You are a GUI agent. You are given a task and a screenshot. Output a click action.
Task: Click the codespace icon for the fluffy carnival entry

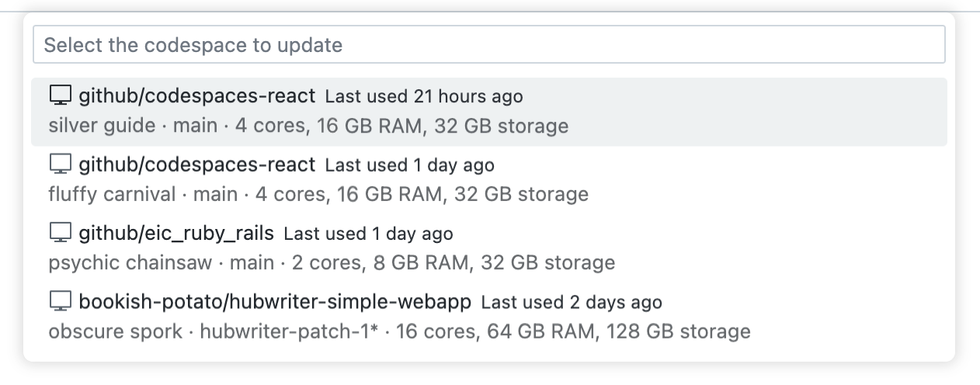[60, 164]
